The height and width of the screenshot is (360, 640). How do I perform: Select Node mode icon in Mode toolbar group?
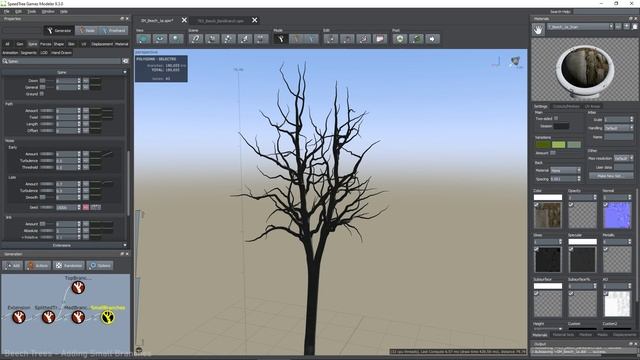(x=296, y=39)
